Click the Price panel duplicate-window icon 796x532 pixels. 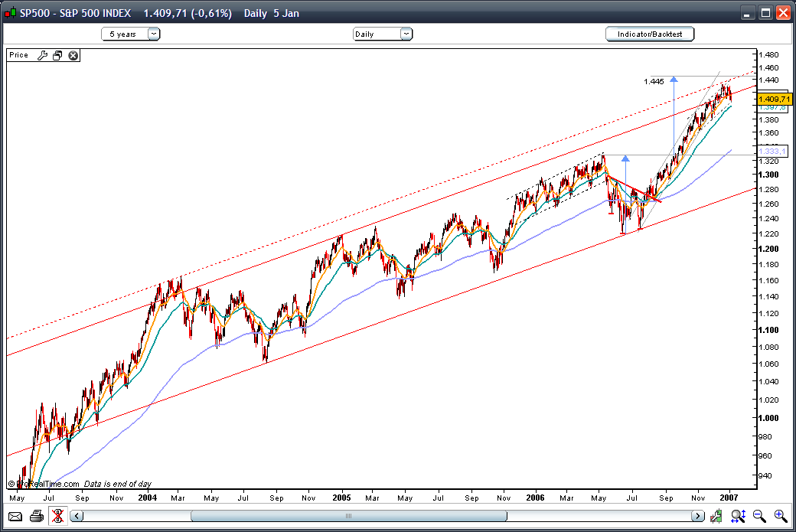(x=57, y=55)
